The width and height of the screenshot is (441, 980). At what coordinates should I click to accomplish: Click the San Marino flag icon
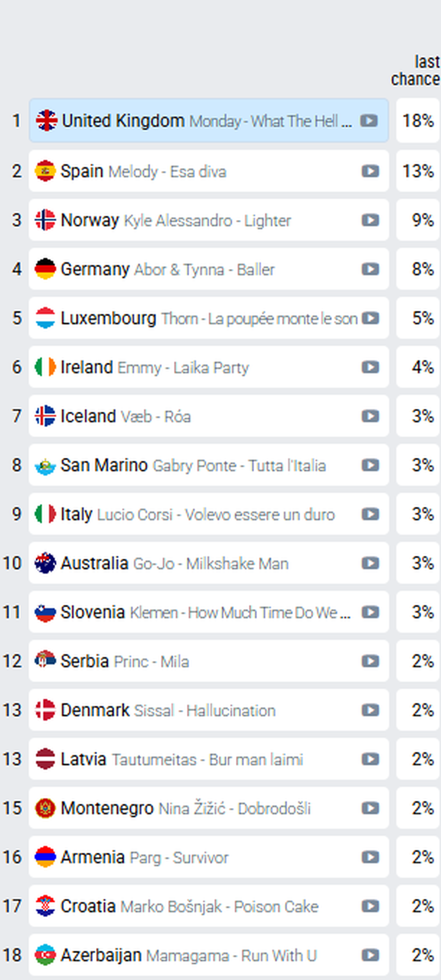point(45,465)
